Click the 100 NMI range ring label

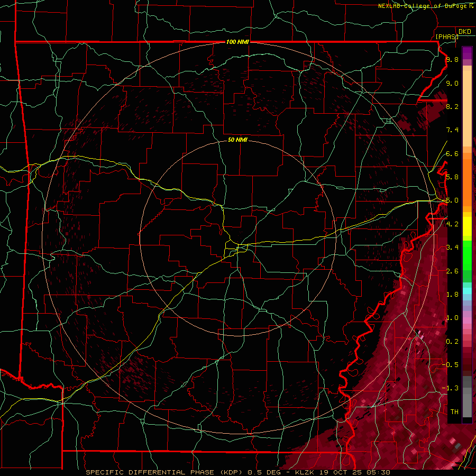(237, 42)
